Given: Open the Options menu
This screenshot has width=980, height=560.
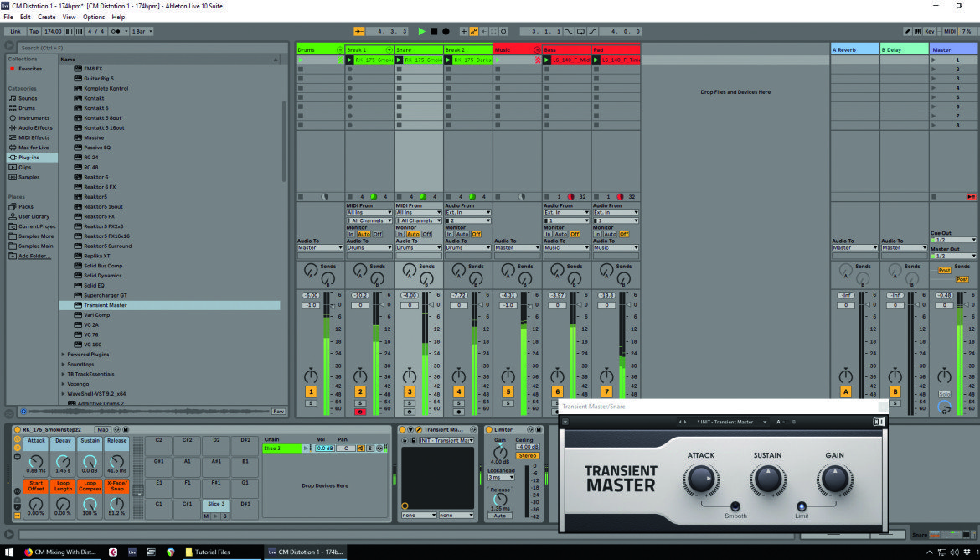Looking at the screenshot, I should pos(94,17).
